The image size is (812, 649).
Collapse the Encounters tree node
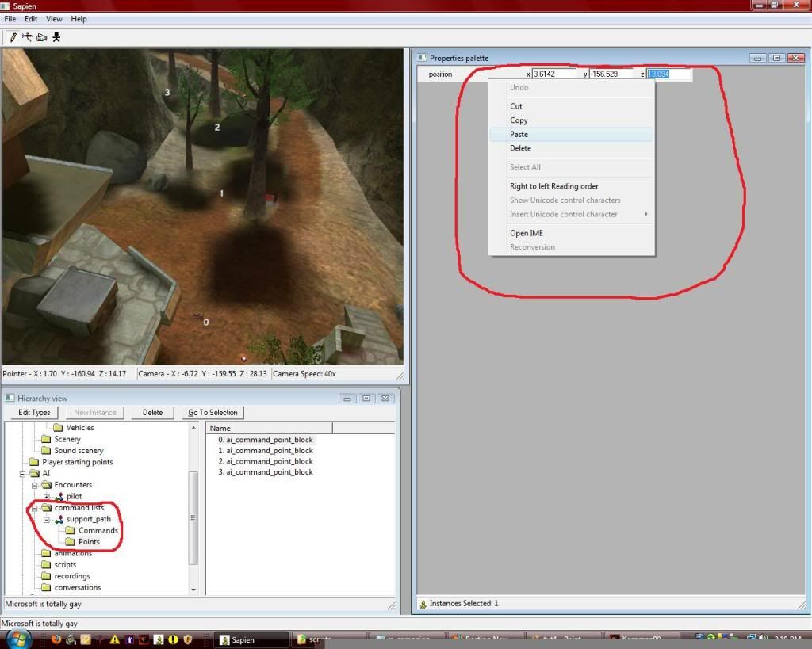click(x=34, y=485)
